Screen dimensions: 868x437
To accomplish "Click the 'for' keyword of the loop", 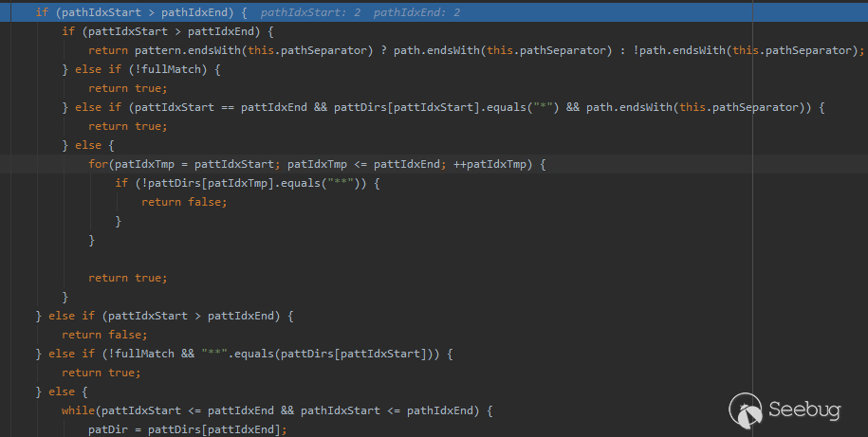I will tap(98, 164).
